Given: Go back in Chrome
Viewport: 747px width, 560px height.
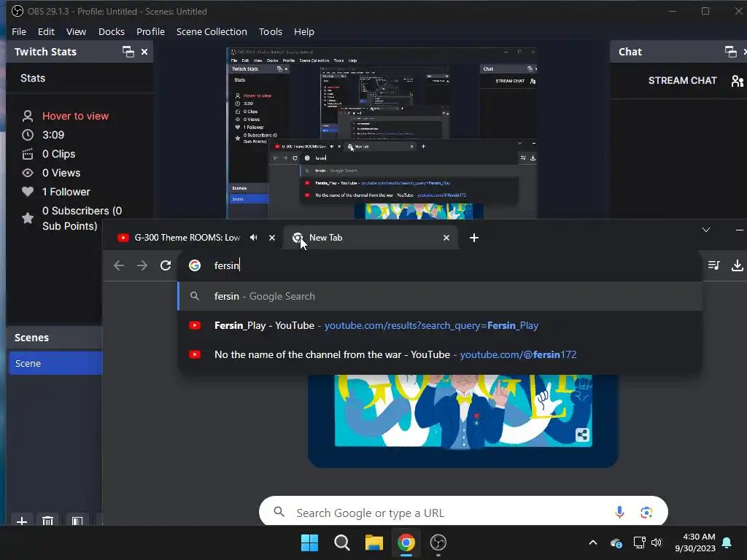Looking at the screenshot, I should 119,265.
